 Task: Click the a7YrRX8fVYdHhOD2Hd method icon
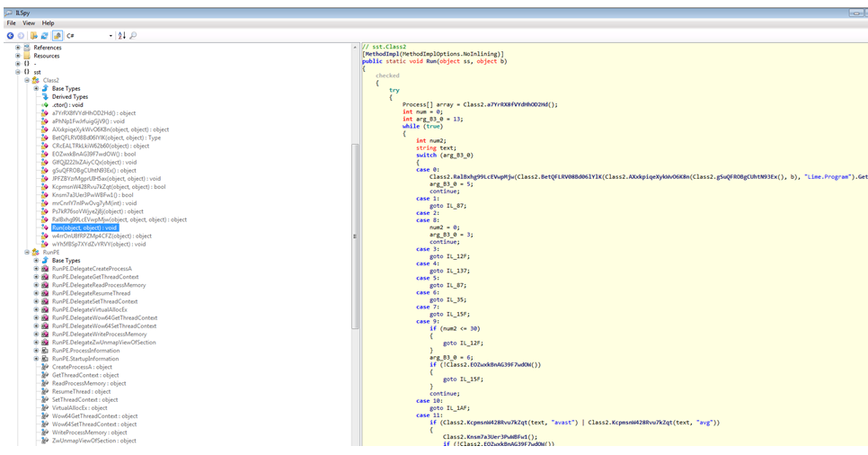pos(45,113)
